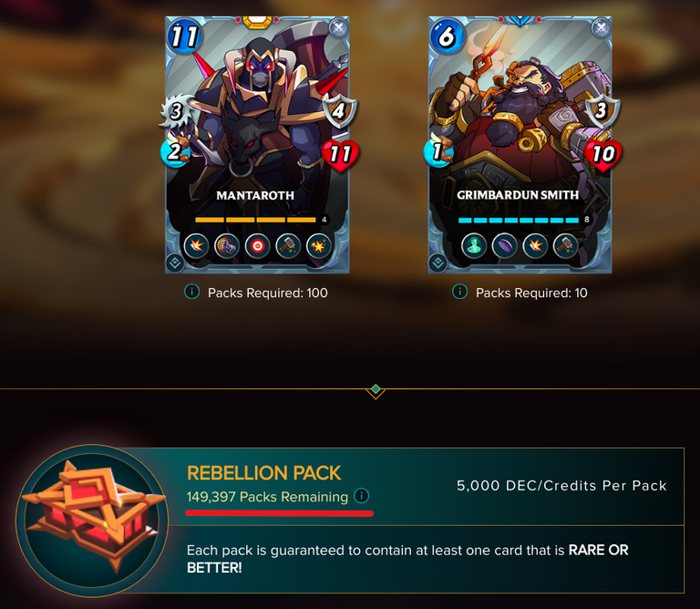Click Grimbardun Smith's first green ability icon
Image resolution: width=700 pixels, height=609 pixels.
pos(474,245)
